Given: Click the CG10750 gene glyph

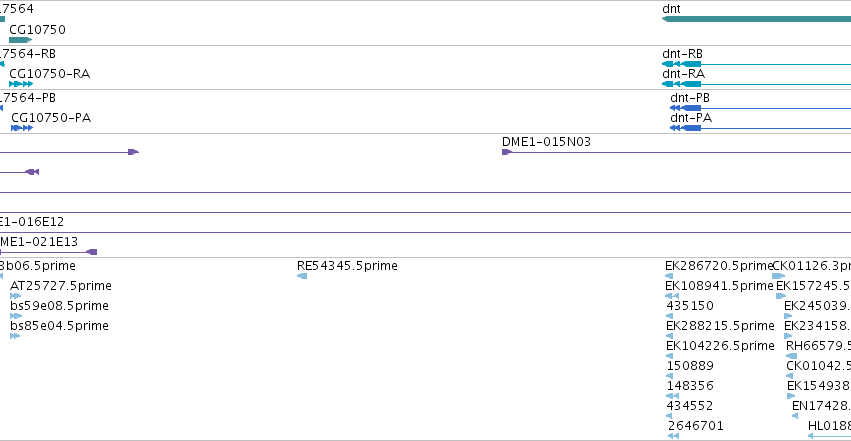Looking at the screenshot, I should click(x=21, y=40).
